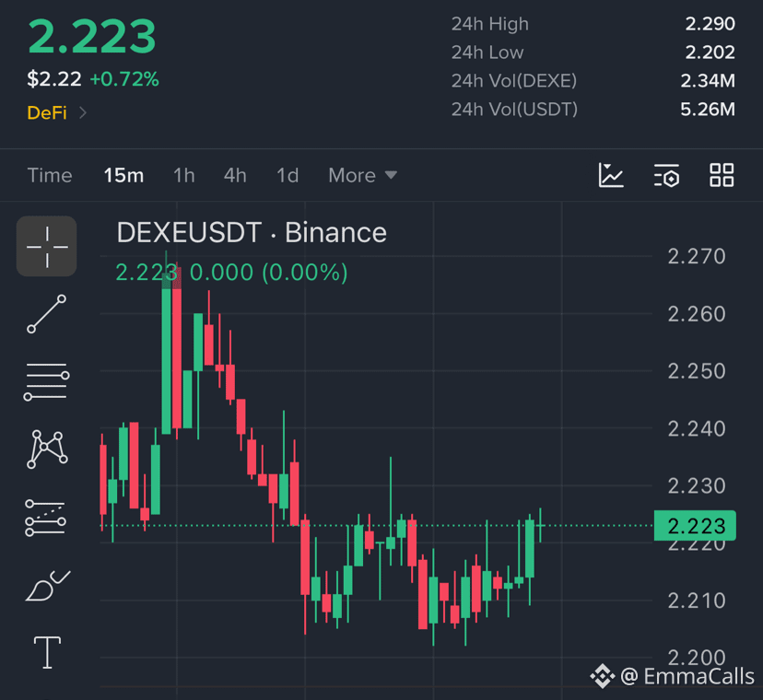763x700 pixels.
Task: Open chart settings gear-list icon
Action: 666,175
